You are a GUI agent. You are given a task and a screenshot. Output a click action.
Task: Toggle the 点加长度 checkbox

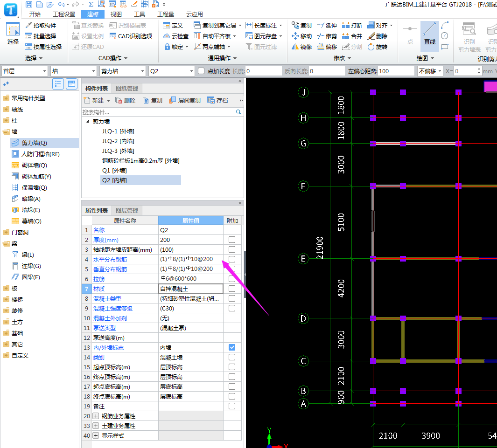[201, 71]
